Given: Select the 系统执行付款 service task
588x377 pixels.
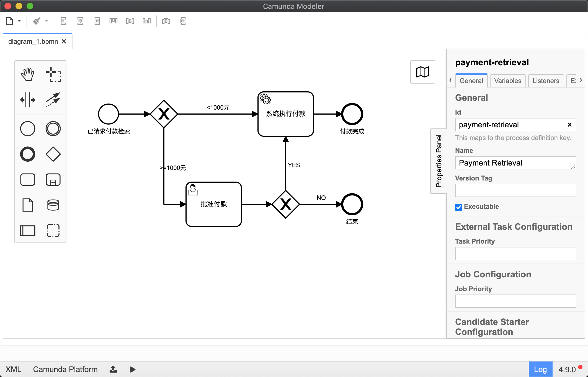Looking at the screenshot, I should click(x=286, y=114).
